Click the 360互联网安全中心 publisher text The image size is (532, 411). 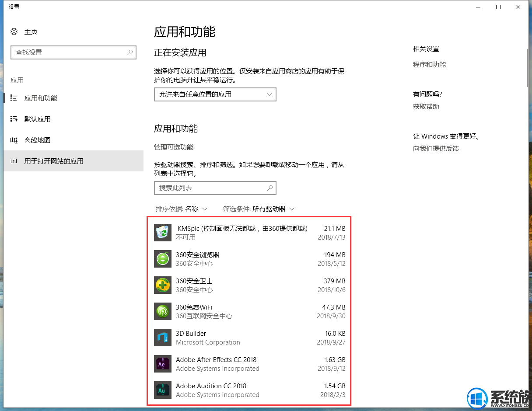click(204, 316)
